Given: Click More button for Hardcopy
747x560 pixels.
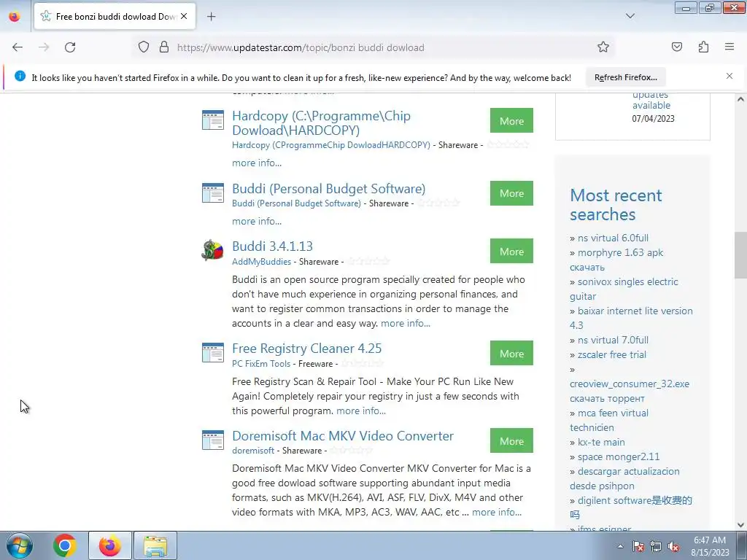Looking at the screenshot, I should click(x=511, y=121).
